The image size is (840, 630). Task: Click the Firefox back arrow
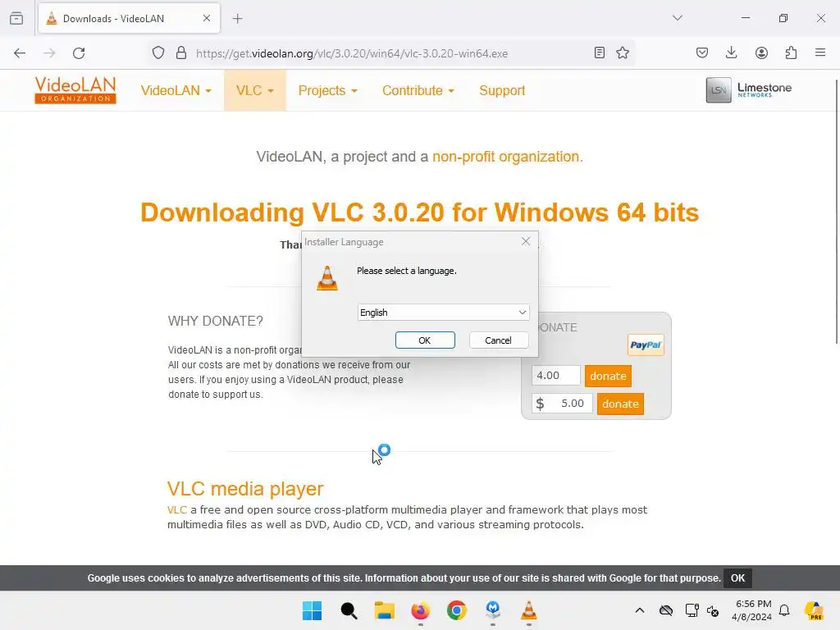tap(20, 53)
